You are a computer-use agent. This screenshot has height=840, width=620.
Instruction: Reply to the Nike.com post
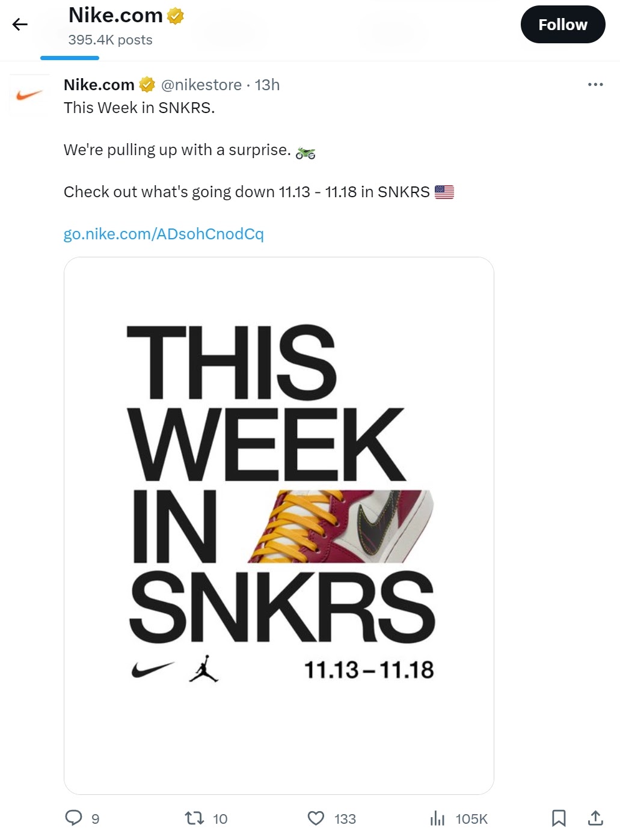75,818
